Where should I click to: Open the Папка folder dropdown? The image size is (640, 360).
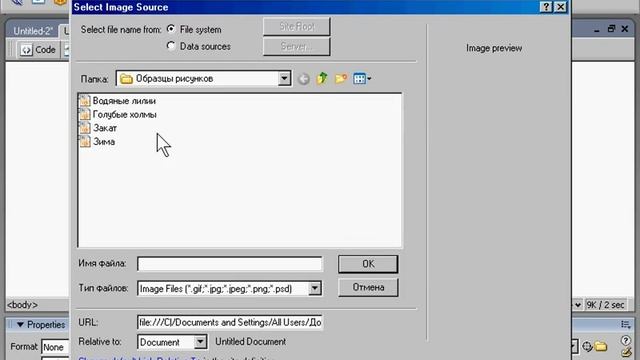pos(284,78)
